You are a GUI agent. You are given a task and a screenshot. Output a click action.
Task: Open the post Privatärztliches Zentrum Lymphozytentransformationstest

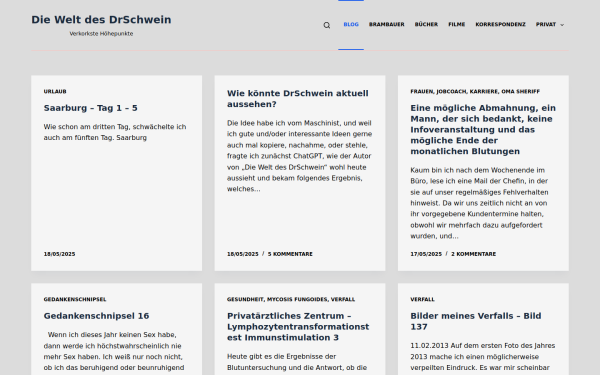298,326
